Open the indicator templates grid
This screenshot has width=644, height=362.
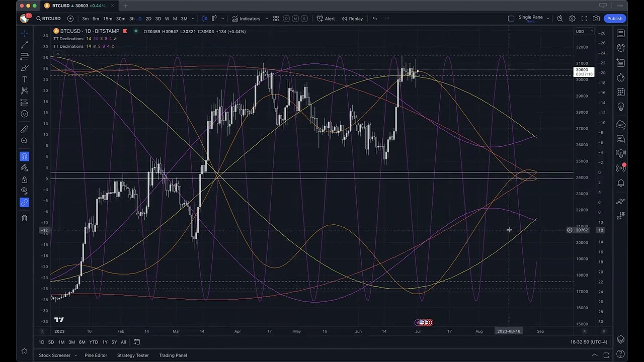276,19
